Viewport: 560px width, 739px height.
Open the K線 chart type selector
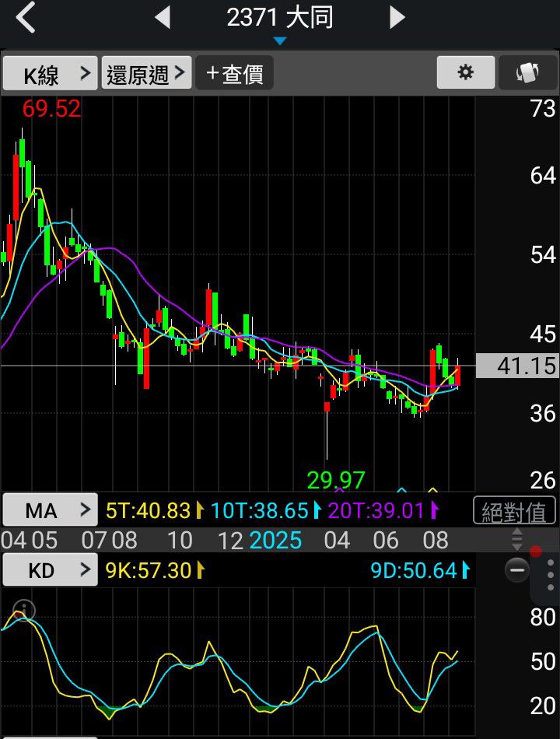[50, 73]
